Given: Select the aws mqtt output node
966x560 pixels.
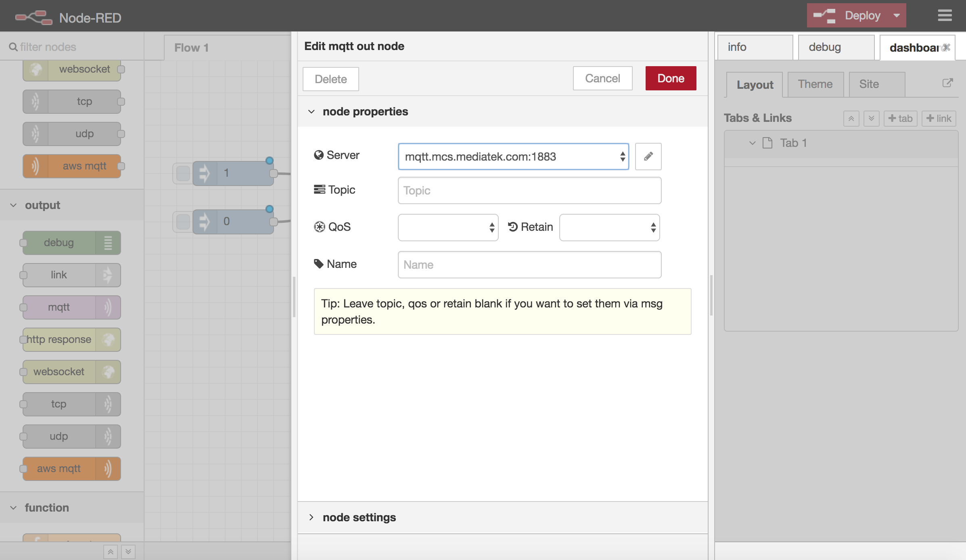Looking at the screenshot, I should click(72, 469).
